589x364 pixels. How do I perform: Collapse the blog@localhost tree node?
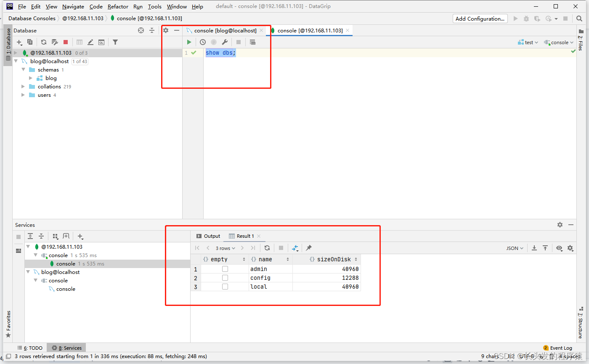pos(16,61)
